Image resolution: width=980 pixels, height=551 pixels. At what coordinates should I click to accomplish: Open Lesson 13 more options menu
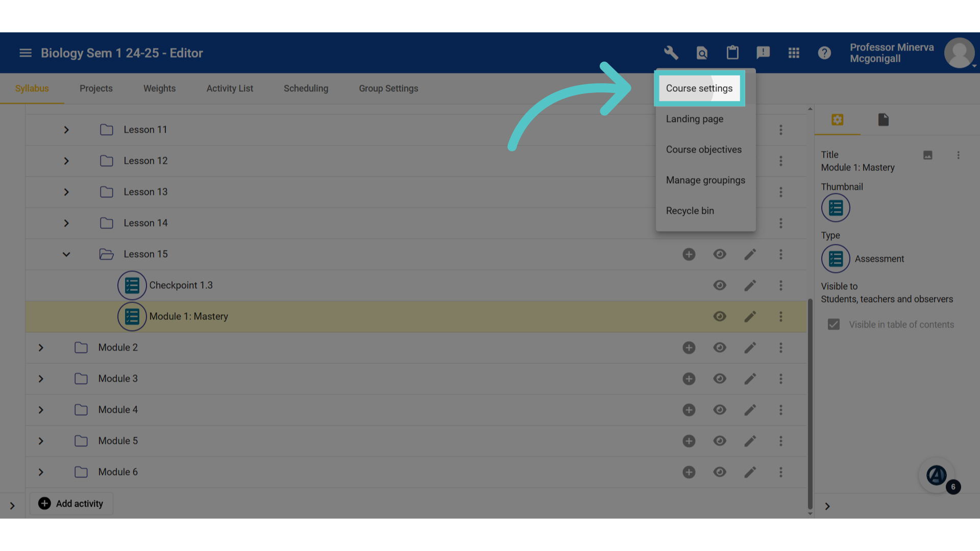coord(780,192)
